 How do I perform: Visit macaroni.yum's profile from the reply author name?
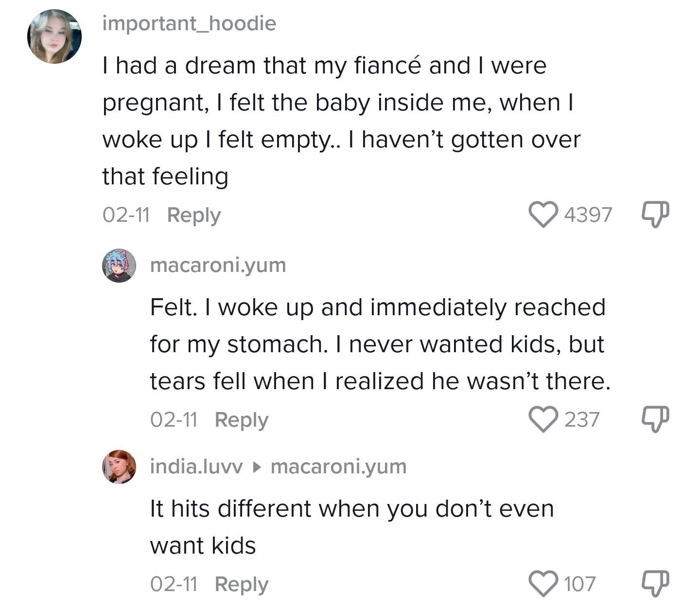point(218,266)
